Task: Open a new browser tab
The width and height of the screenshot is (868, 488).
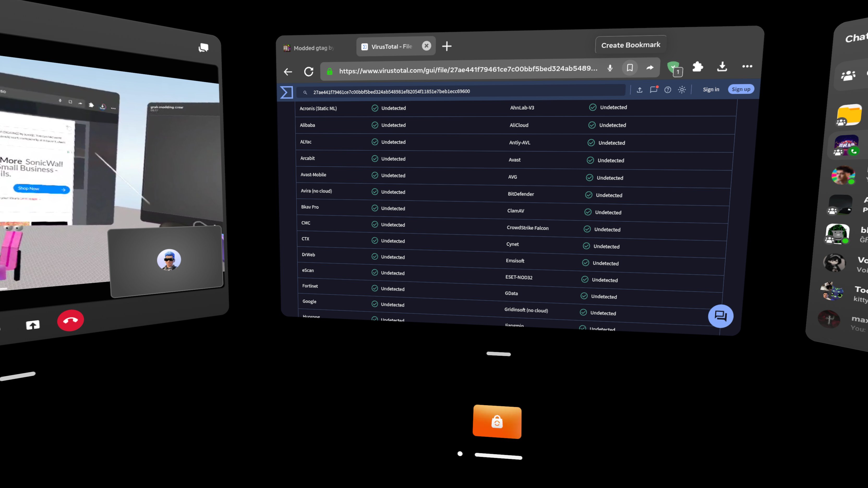Action: pos(447,46)
